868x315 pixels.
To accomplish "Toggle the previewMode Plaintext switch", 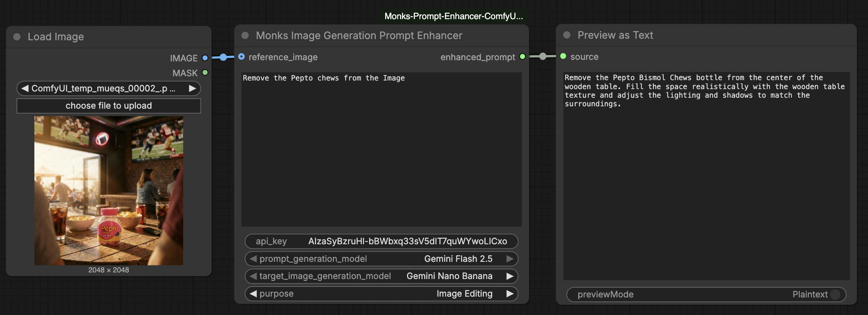I will pos(835,294).
